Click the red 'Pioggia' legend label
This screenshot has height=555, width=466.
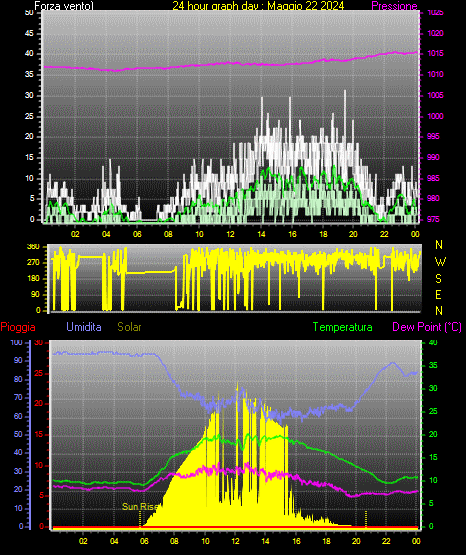pos(18,327)
